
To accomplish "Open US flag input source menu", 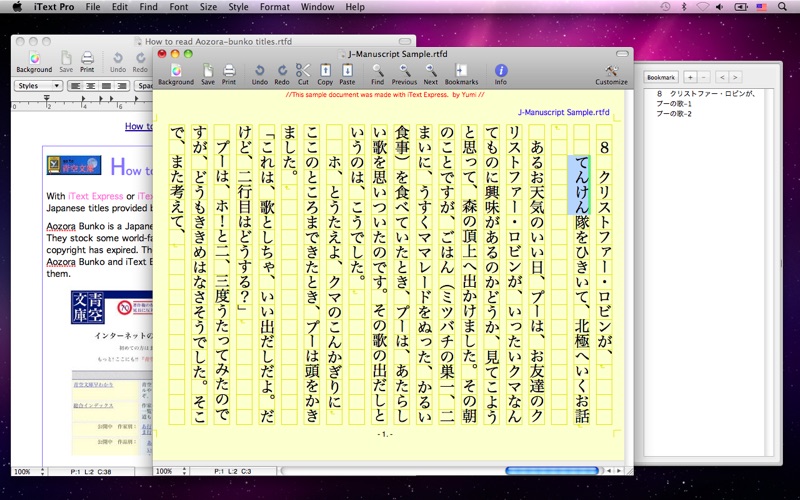I will pyautogui.click(x=762, y=7).
